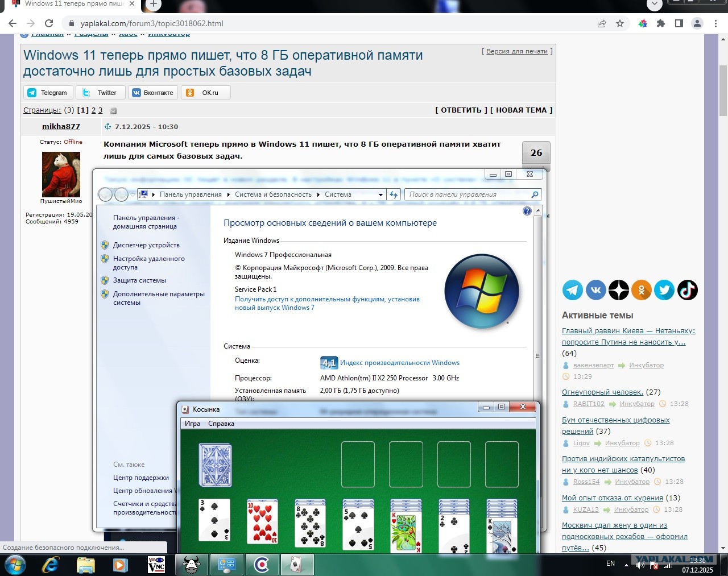The height and width of the screenshot is (576, 728).
Task: Bookmark this page with the star icon
Action: pyautogui.click(x=620, y=23)
